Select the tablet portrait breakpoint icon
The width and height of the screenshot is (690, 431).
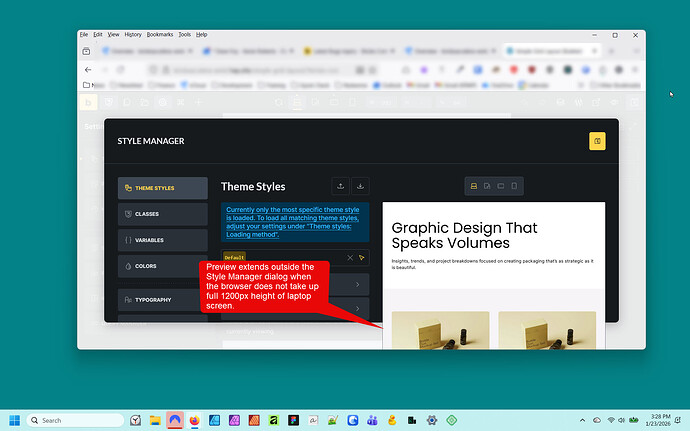487,187
